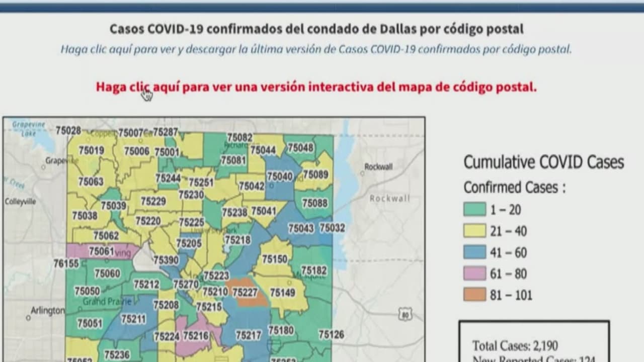Viewport: 644px width, 362px height.
Task: Select the pink 61 – 80 legend swatch
Action: coord(474,274)
